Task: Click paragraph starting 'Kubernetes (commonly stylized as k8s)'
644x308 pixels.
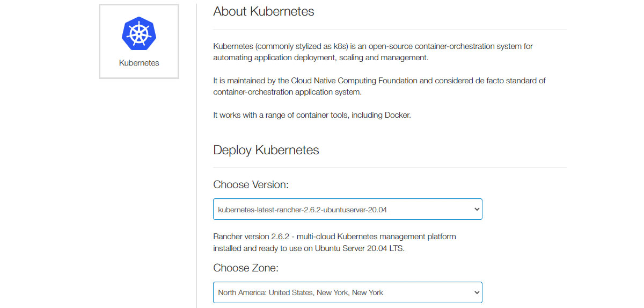Action: 373,52
